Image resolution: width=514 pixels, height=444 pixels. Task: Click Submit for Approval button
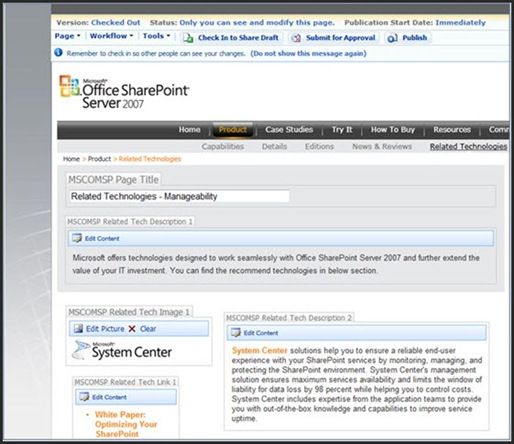coord(334,38)
